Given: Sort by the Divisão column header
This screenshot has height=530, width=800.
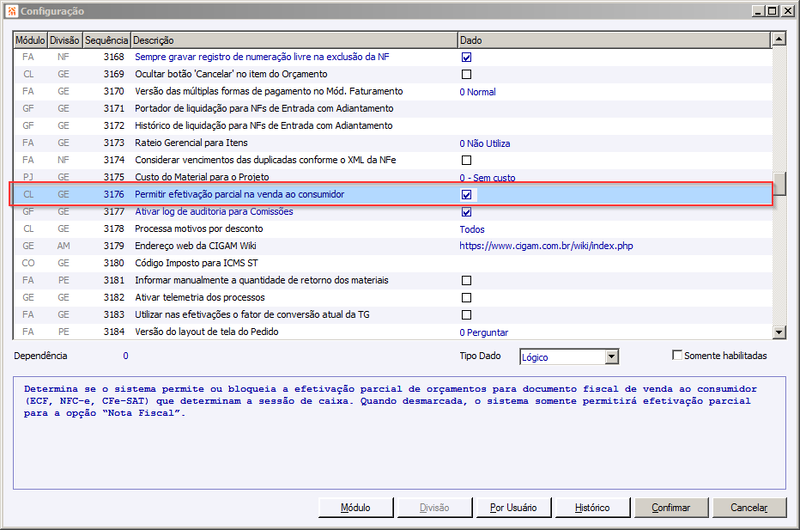Looking at the screenshot, I should pos(64,40).
